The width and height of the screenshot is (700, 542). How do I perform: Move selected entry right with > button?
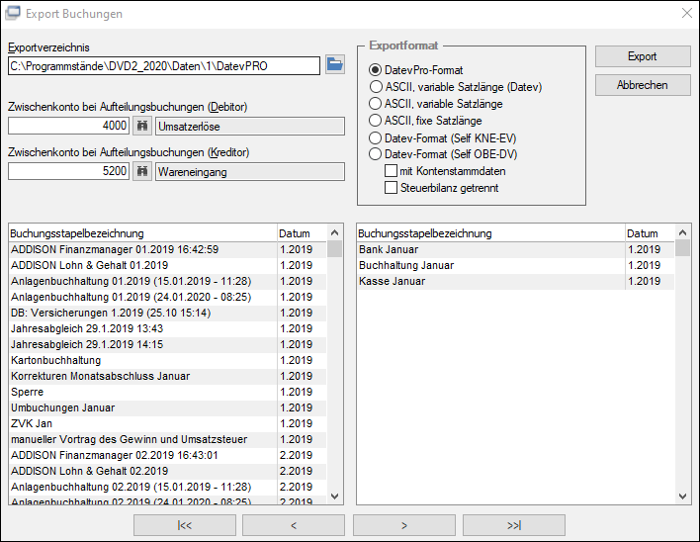[x=404, y=525]
